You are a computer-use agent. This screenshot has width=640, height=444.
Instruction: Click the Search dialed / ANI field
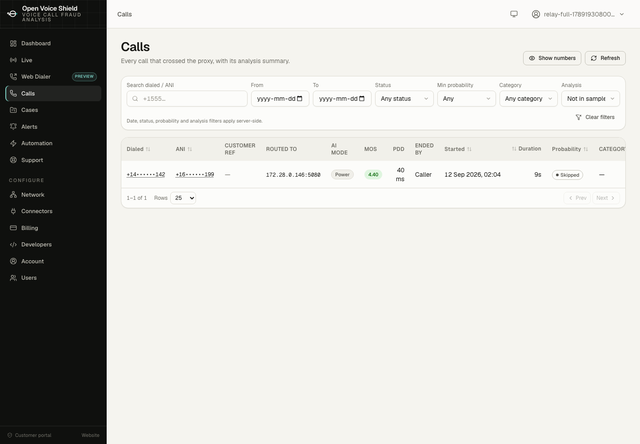pos(187,99)
